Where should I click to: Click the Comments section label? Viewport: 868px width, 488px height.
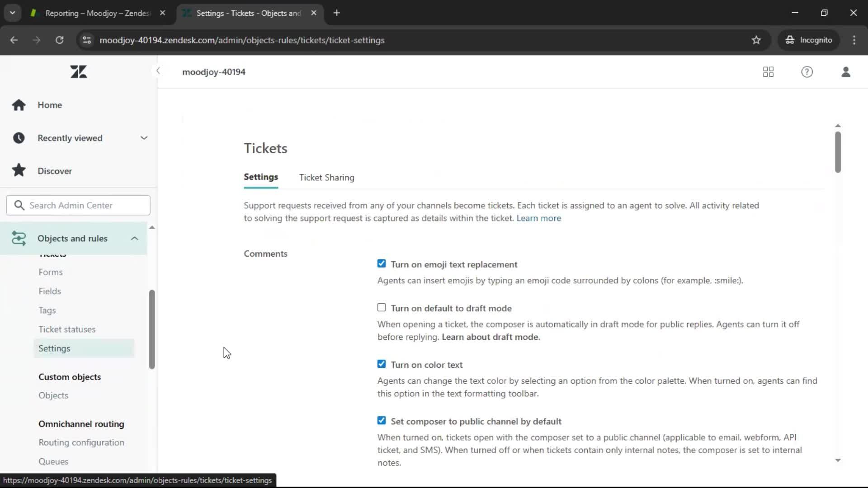click(x=265, y=253)
